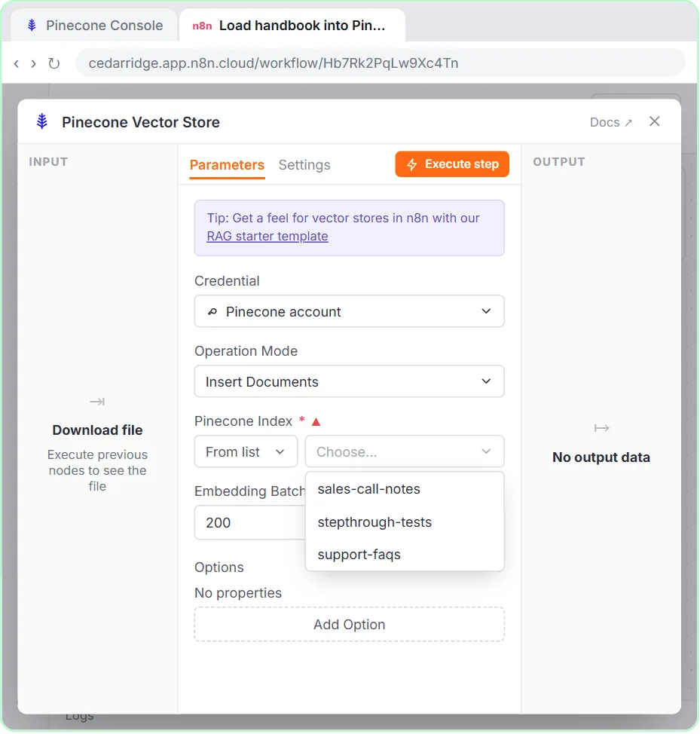Click the input arrow icon above Download file

(97, 402)
